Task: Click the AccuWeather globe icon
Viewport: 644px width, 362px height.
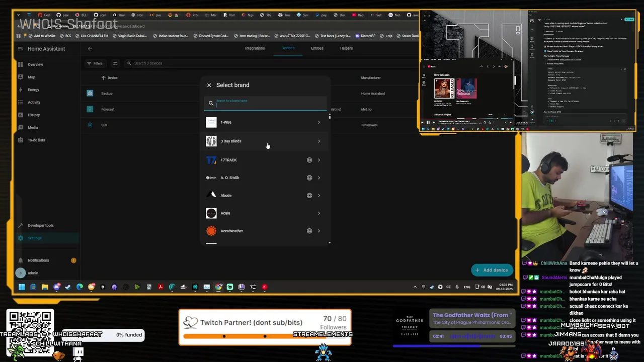Action: (x=309, y=231)
